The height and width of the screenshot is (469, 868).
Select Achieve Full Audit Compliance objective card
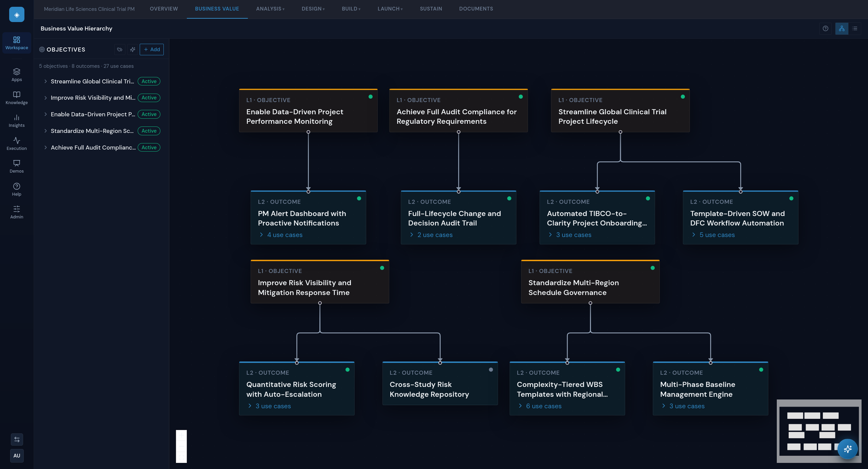(459, 111)
